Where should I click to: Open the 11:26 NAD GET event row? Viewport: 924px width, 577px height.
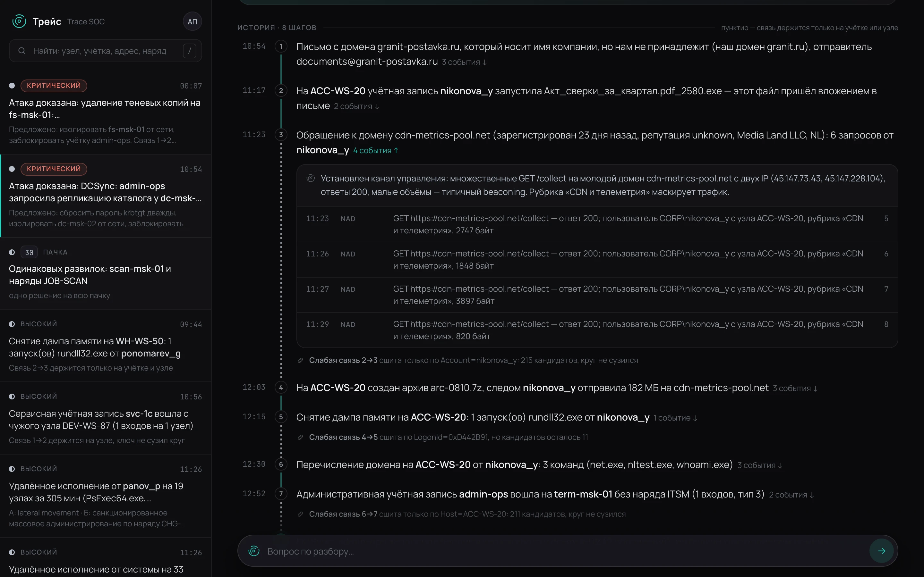tap(597, 260)
